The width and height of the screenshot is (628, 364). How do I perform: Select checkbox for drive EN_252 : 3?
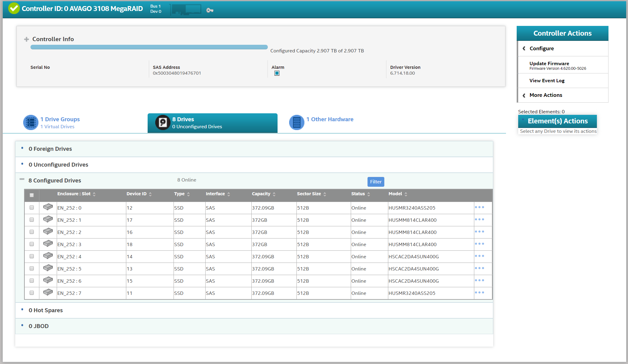[32, 244]
